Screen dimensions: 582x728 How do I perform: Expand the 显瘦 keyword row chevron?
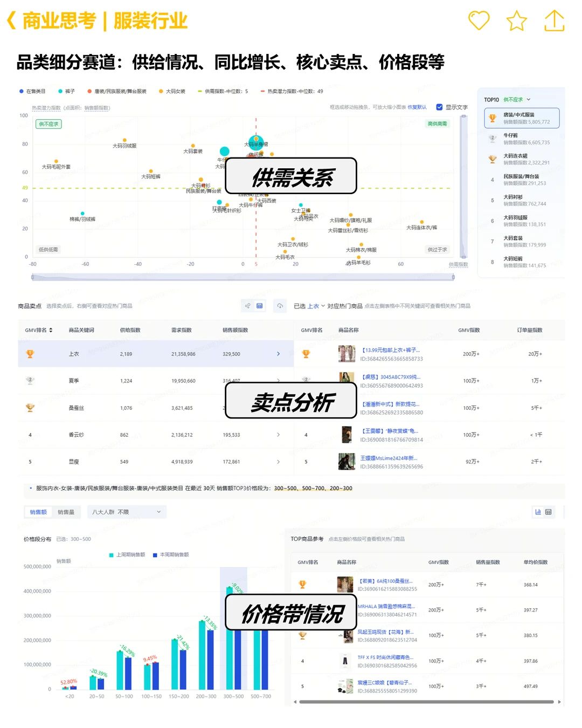(278, 462)
